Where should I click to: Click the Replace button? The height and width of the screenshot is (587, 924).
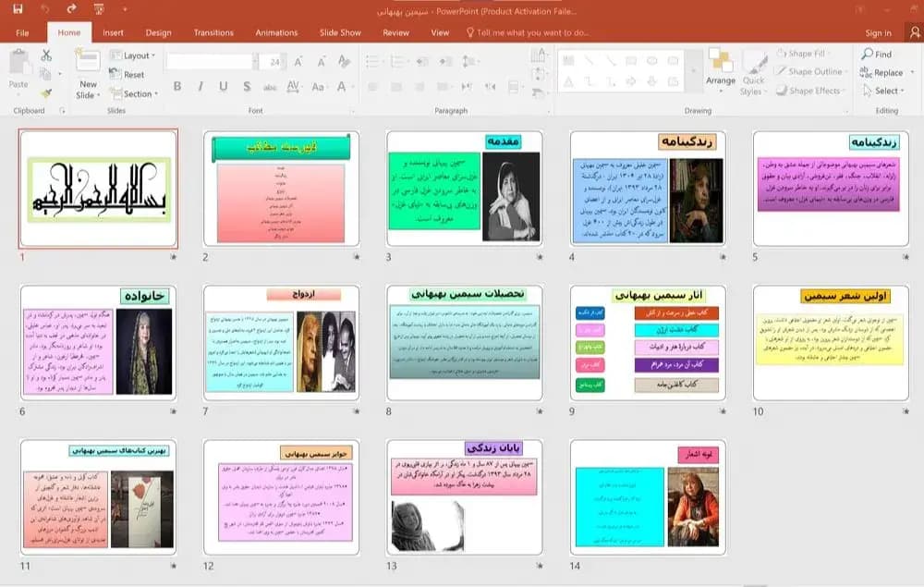881,72
